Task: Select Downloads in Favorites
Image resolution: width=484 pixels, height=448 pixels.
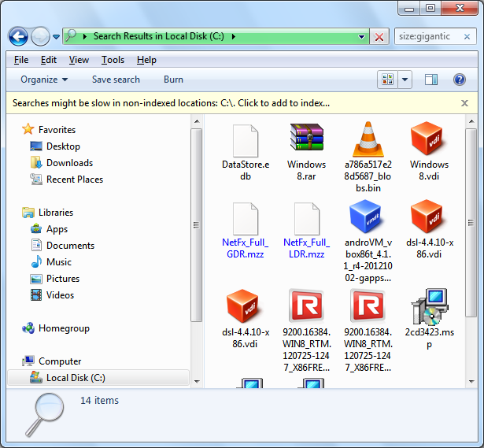Action: [x=69, y=163]
